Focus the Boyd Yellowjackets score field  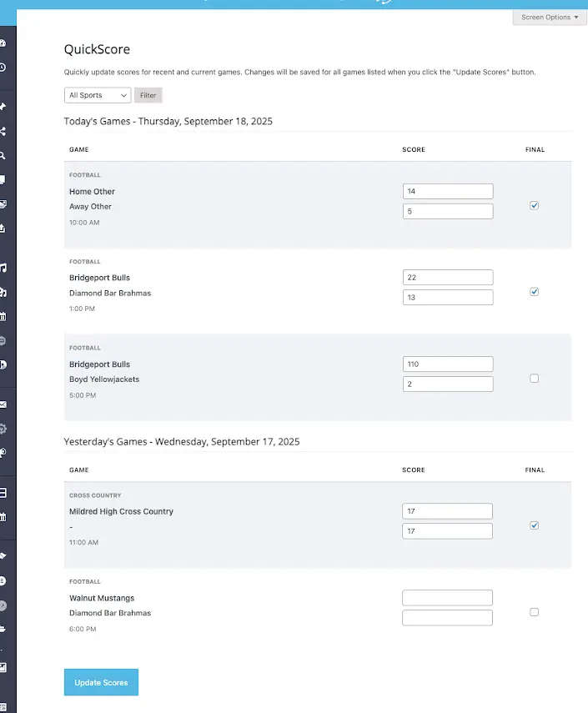448,384
